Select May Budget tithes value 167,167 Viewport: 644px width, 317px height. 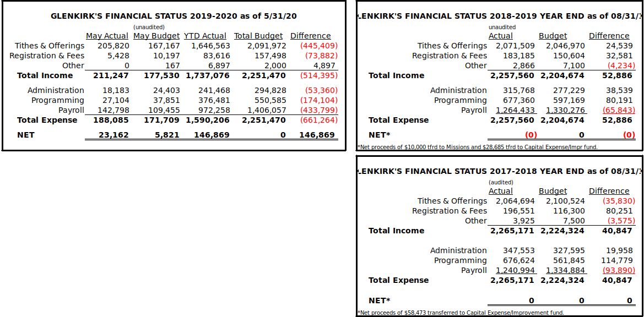pos(164,46)
